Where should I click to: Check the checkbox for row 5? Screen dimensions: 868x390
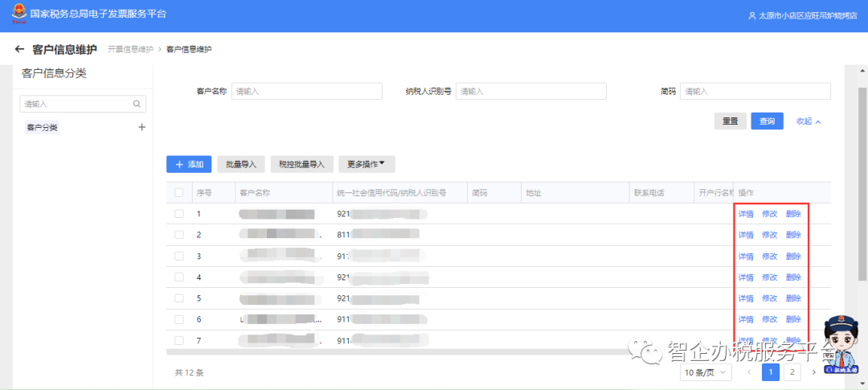click(x=178, y=298)
